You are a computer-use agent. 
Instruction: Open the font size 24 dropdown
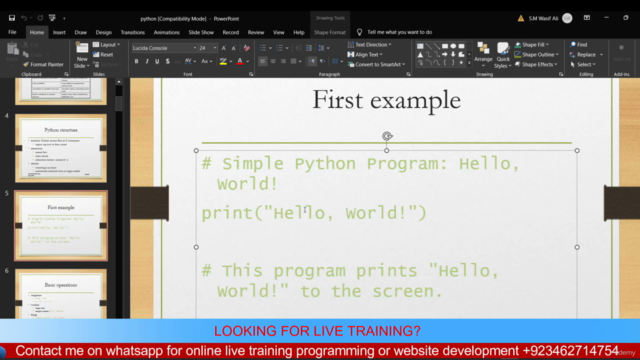[x=215, y=48]
